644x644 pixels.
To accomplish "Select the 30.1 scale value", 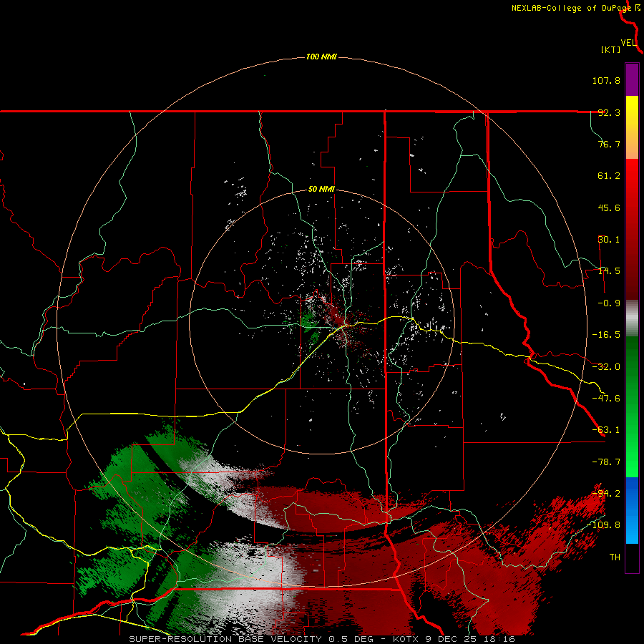I will click(x=609, y=240).
